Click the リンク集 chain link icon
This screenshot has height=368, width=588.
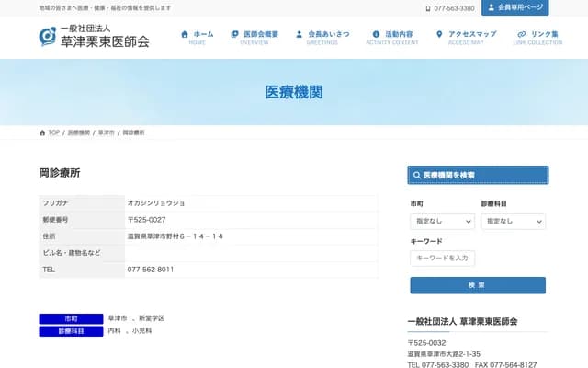tap(522, 34)
